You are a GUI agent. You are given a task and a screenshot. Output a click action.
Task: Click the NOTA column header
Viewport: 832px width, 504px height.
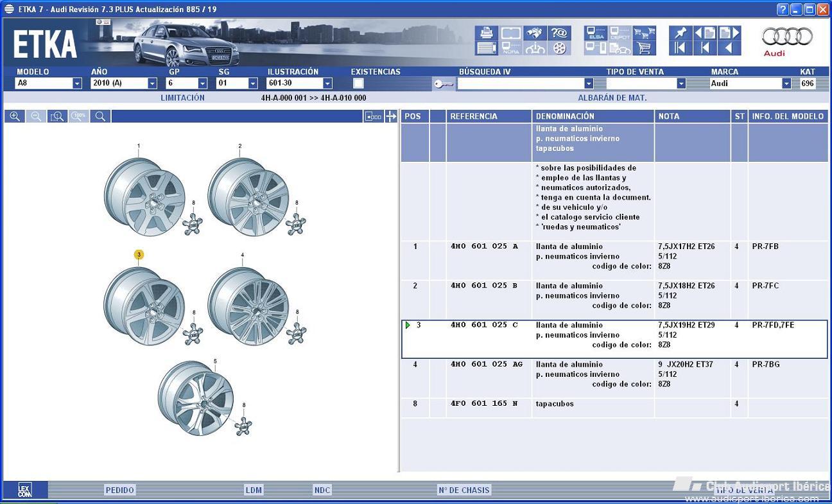693,116
